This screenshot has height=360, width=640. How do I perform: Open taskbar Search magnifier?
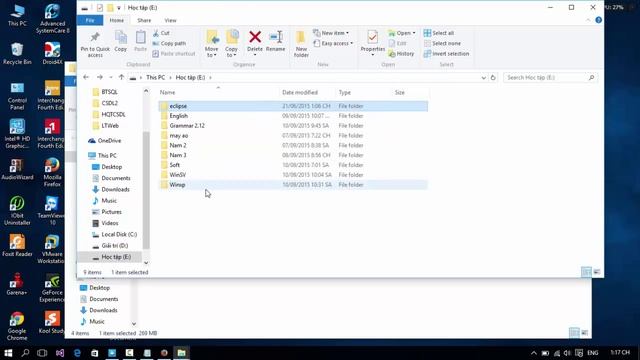(x=25, y=353)
